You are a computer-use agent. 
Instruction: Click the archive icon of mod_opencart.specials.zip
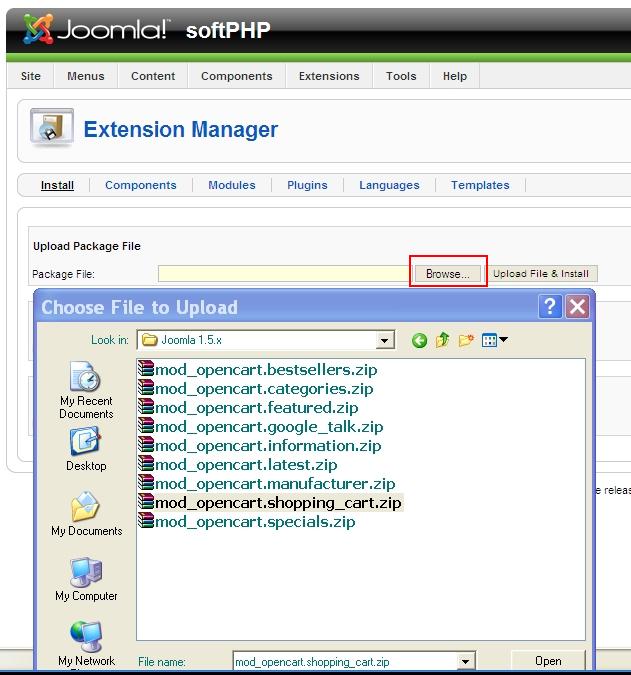pos(146,520)
